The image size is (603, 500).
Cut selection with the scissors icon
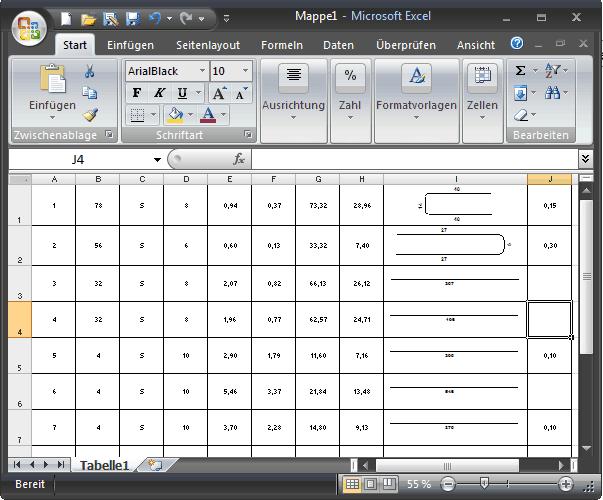[90, 71]
